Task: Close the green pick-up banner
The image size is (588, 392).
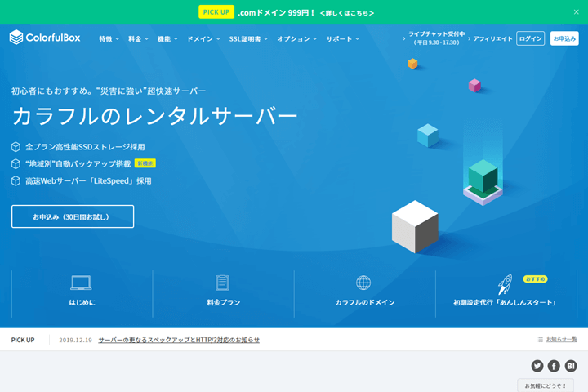Action: tap(576, 12)
